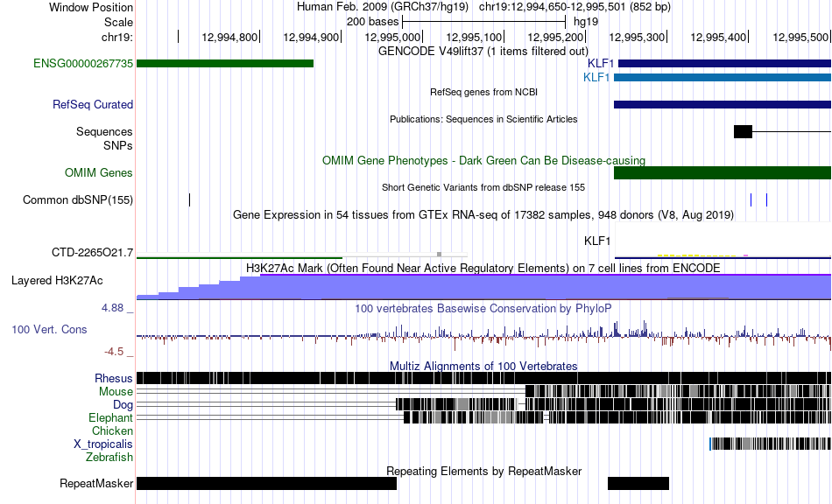
Task: Click Multiz Alignments of 100 Vertebrates title
Action: (x=483, y=367)
